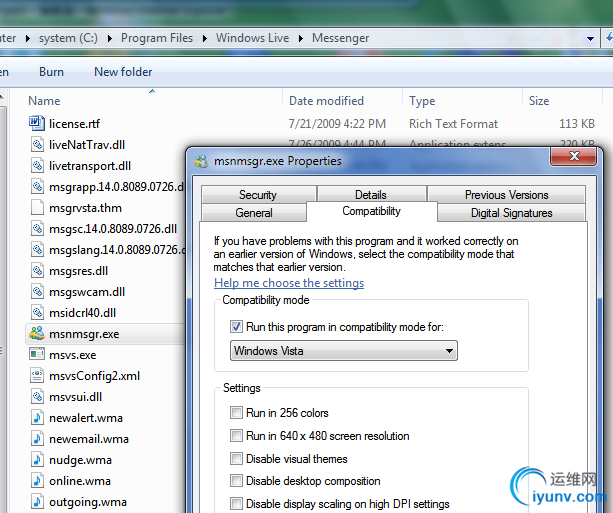Click the nudge.wma audio icon
This screenshot has height=513, width=613.
point(37,460)
